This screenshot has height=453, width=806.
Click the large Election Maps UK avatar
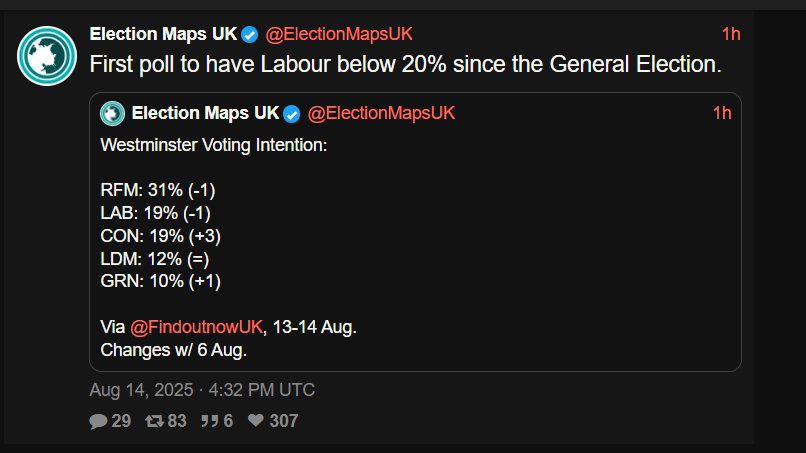click(x=47, y=54)
